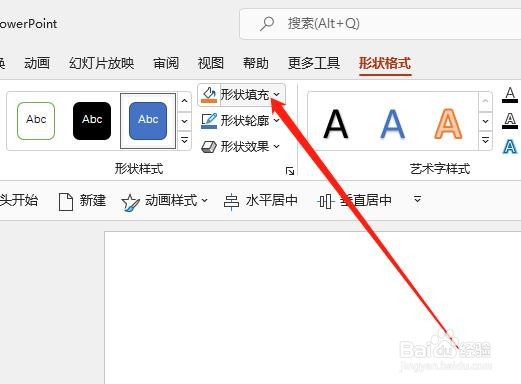This screenshot has height=384, width=521.
Task: Click the 搜索(Alt+Q) search box
Action: pos(380,24)
